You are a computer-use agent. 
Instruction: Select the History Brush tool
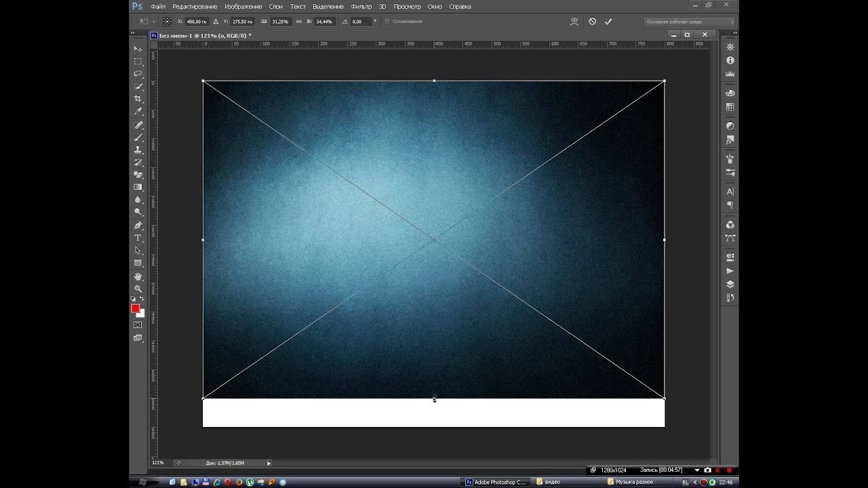138,162
